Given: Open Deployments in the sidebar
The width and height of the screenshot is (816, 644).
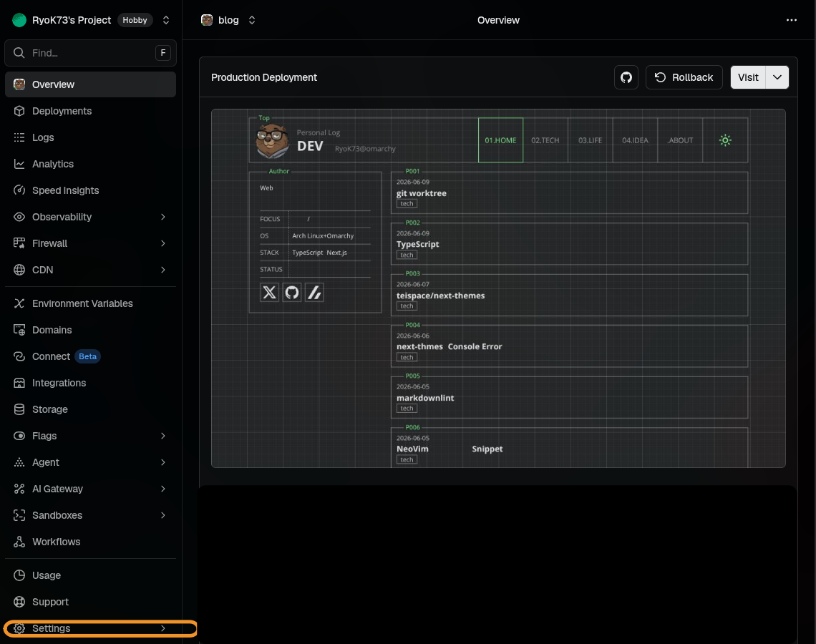Looking at the screenshot, I should point(91,111).
